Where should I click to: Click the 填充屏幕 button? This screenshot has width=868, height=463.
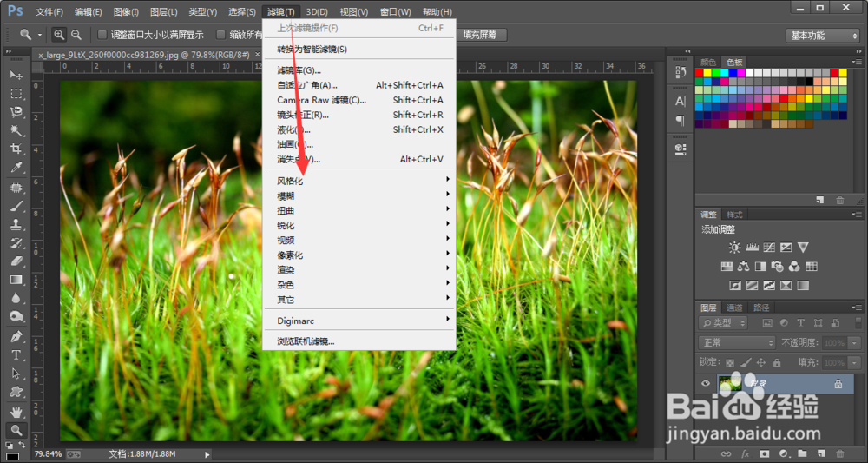pos(480,35)
